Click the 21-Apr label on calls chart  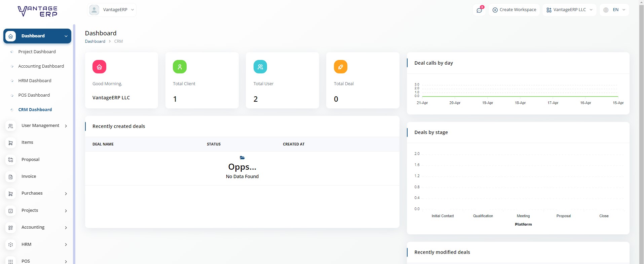coord(422,103)
